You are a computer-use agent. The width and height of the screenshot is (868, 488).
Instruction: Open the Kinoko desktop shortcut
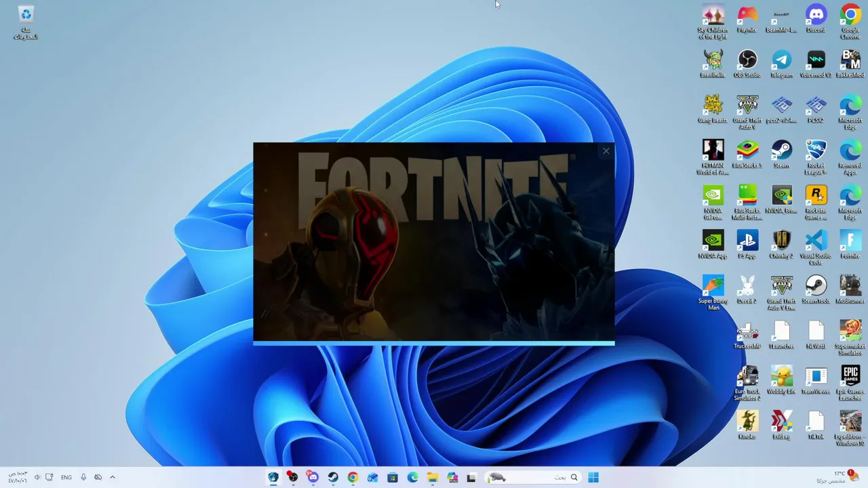747,425
